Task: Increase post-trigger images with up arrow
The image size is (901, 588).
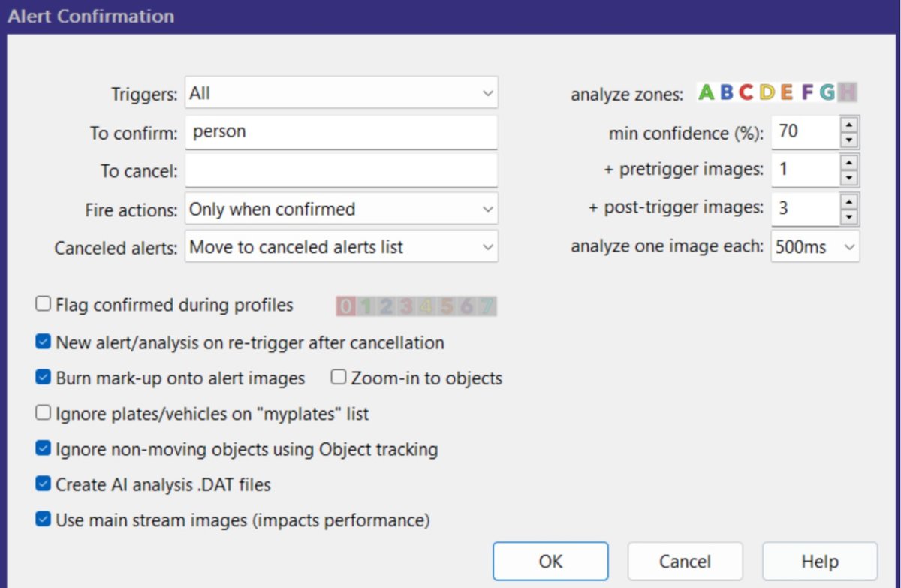Action: click(x=849, y=201)
